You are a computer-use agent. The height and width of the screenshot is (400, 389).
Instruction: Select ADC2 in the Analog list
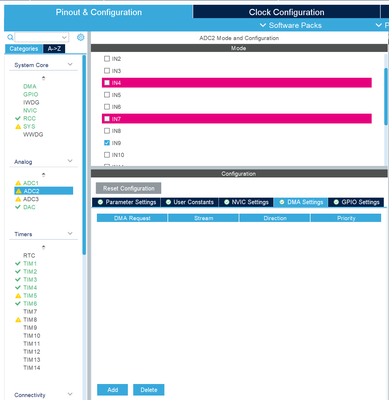tap(44, 191)
